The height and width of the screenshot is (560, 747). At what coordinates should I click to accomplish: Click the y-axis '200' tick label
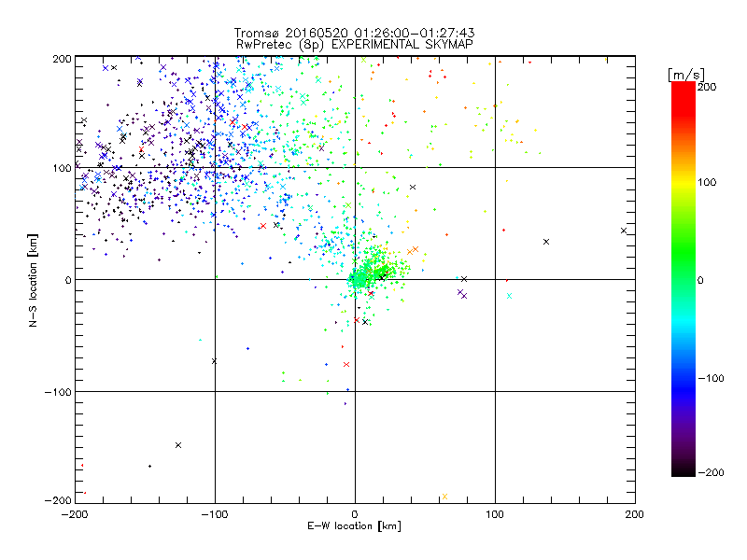[x=62, y=59]
